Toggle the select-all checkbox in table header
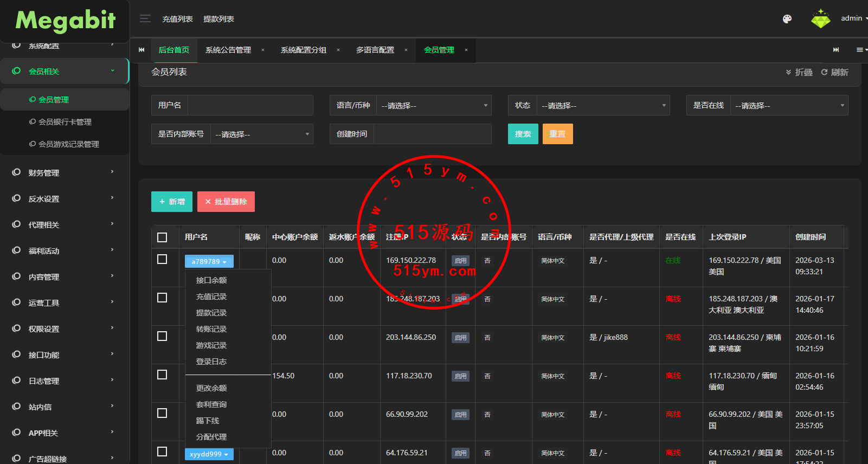The width and height of the screenshot is (868, 464). click(162, 237)
